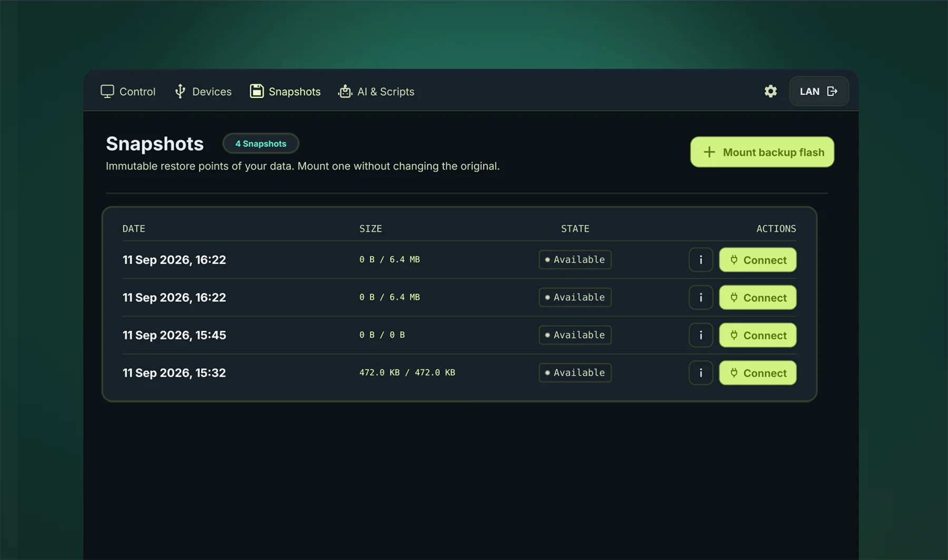The height and width of the screenshot is (560, 948).
Task: Click the Mount backup flash button
Action: click(x=762, y=152)
